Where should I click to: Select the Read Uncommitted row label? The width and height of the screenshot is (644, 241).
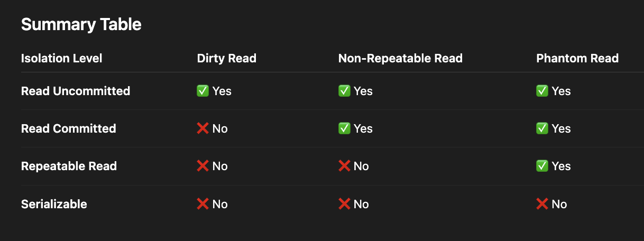coord(76,91)
